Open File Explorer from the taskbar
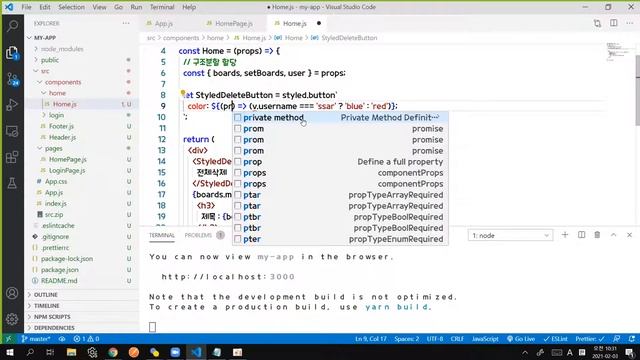 pyautogui.click(x=71, y=352)
